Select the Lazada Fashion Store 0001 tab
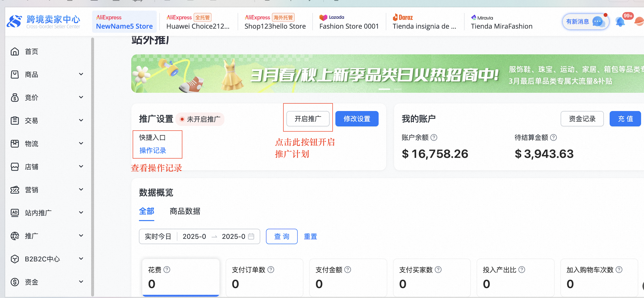Viewport: 644px width, 298px height. tap(349, 22)
